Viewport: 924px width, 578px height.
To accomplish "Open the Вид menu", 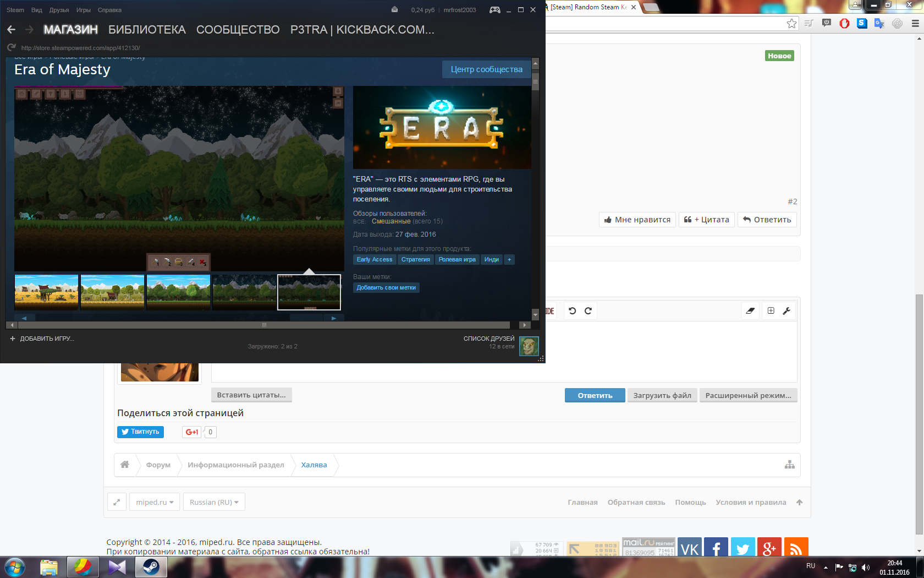I will 37,10.
